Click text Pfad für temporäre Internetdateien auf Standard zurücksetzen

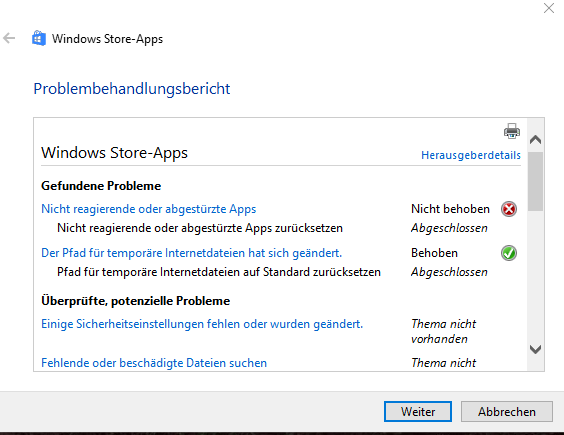pos(219,272)
